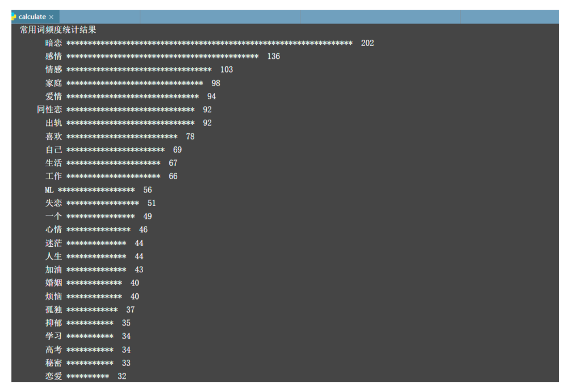Click the word 恋爱
This screenshot has height=392, width=569.
(54, 377)
